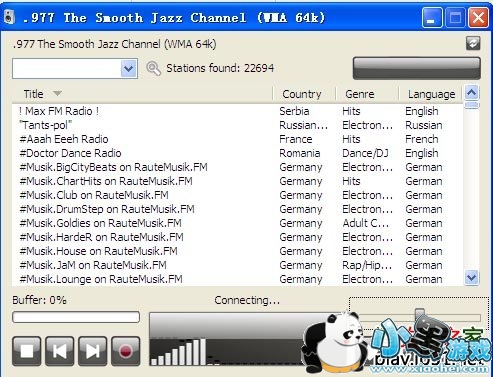Click the station name text below the title bar
This screenshot has width=493, height=377.
[x=115, y=44]
